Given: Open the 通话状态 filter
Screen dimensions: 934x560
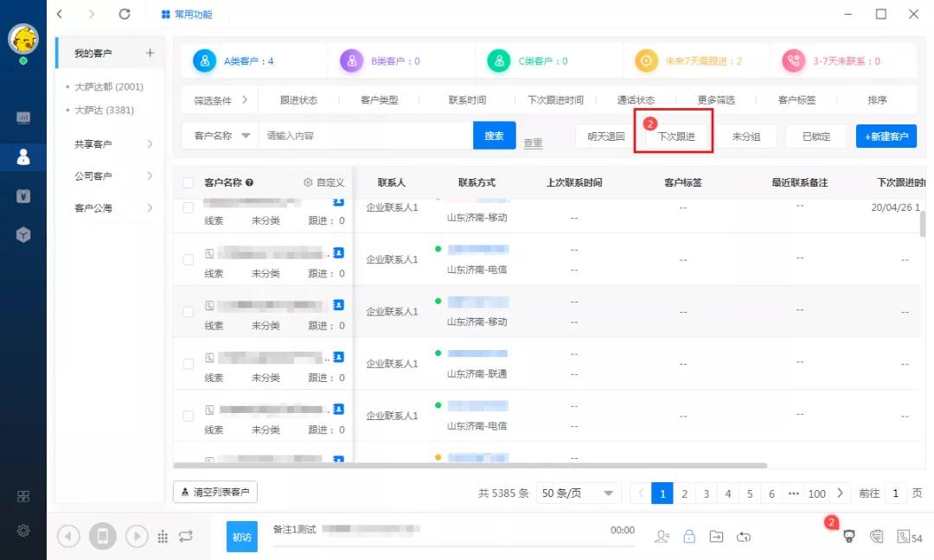Looking at the screenshot, I should (x=636, y=100).
